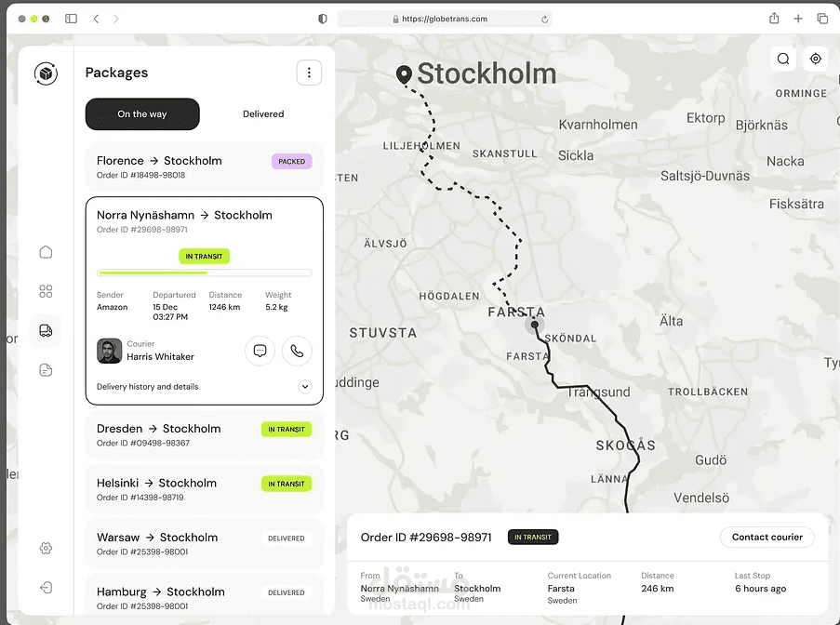840x625 pixels.
Task: Expand Delivery history and details
Action: coord(305,386)
